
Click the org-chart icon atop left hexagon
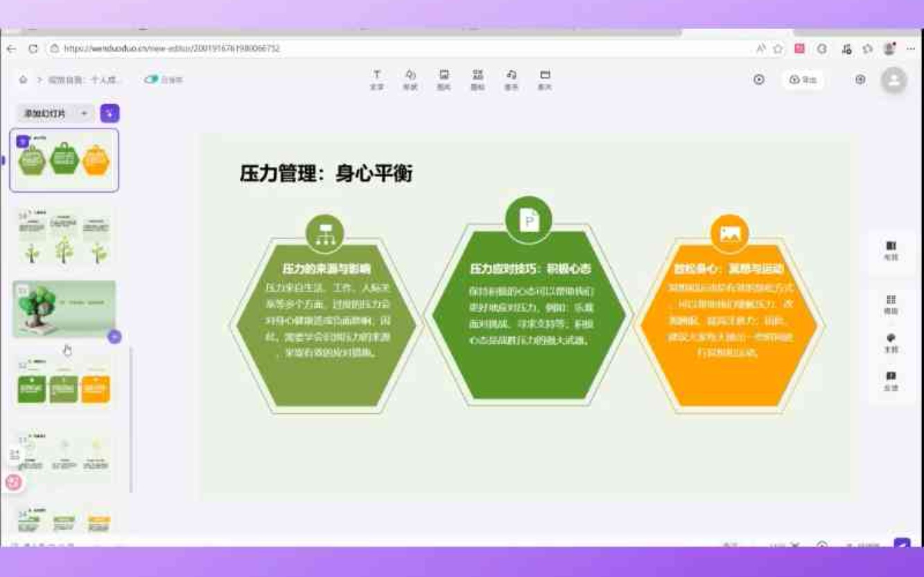pos(325,233)
